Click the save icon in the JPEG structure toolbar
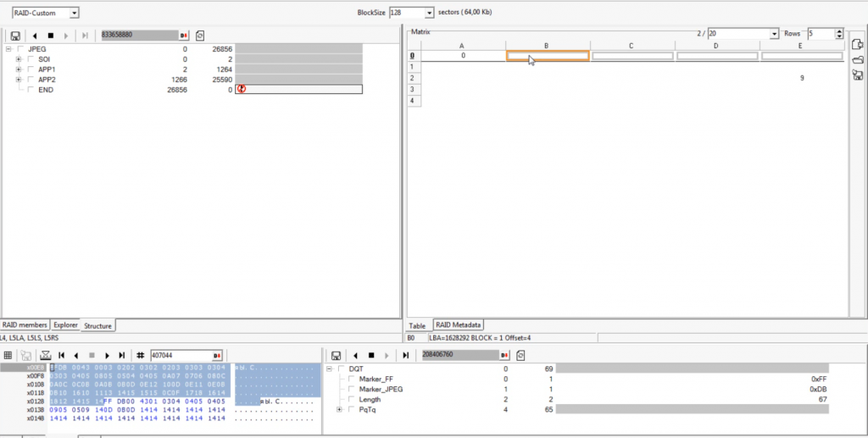Viewport: 868px width, 438px height. point(16,36)
